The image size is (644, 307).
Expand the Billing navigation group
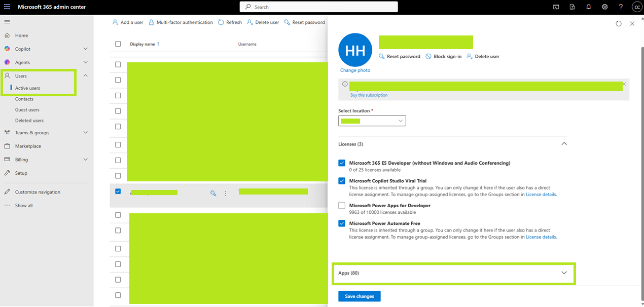tap(85, 160)
